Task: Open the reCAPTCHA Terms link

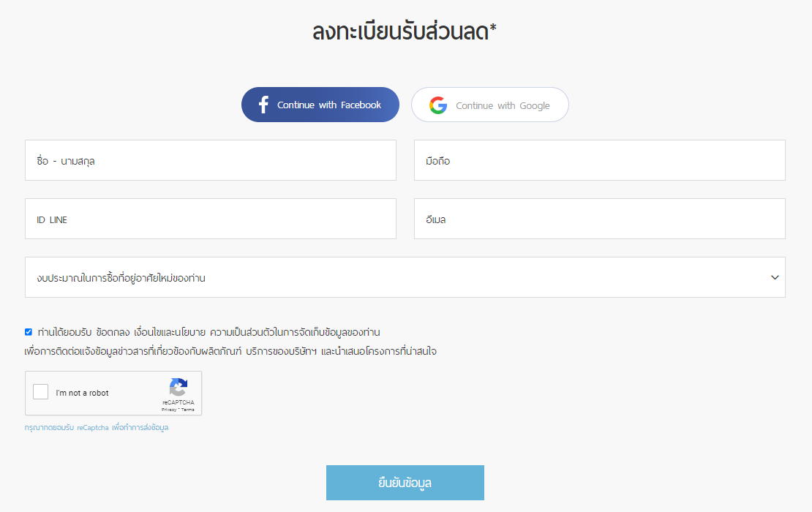Action: [x=187, y=410]
